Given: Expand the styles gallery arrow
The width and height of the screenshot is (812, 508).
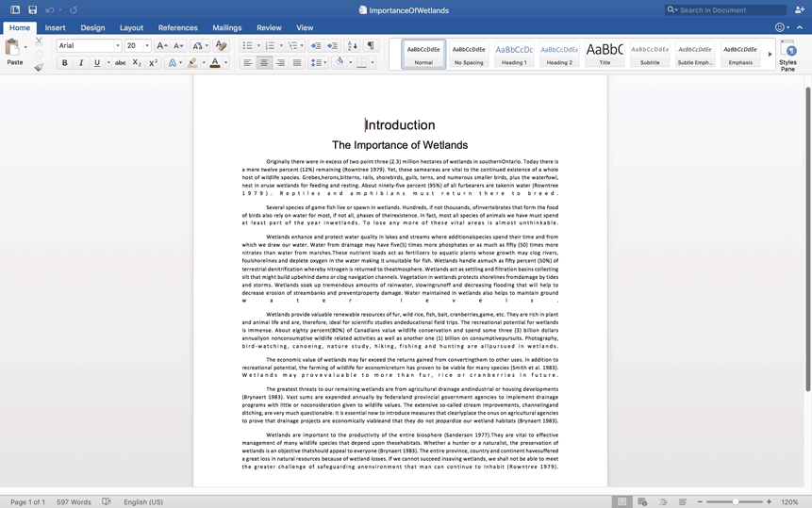Looking at the screenshot, I should 770,54.
